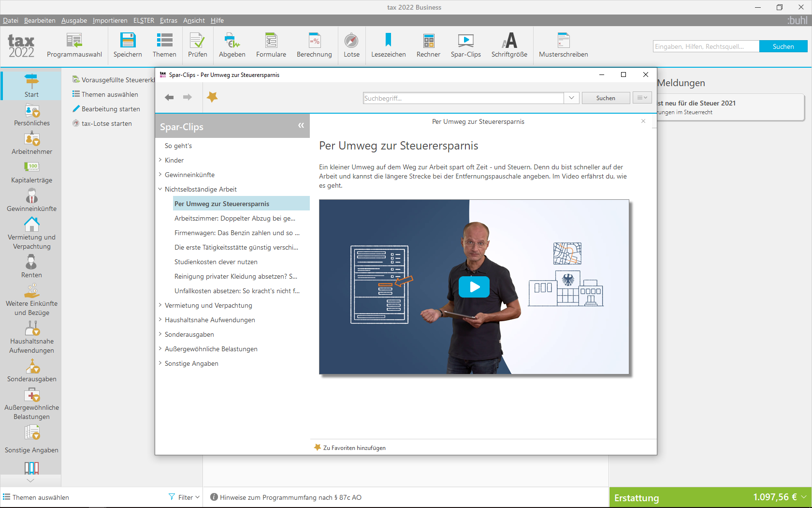This screenshot has width=812, height=508.
Task: Open the Arbeitnehmer sidebar section
Action: (31, 144)
